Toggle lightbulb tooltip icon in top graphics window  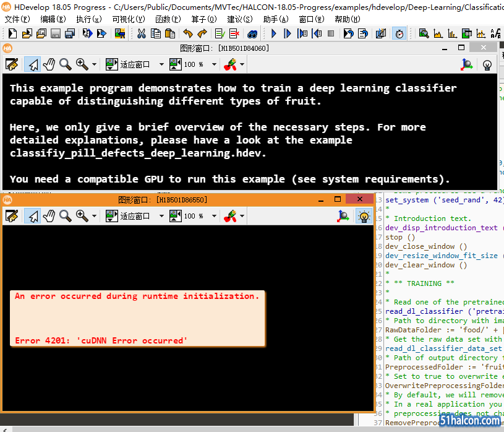[487, 65]
